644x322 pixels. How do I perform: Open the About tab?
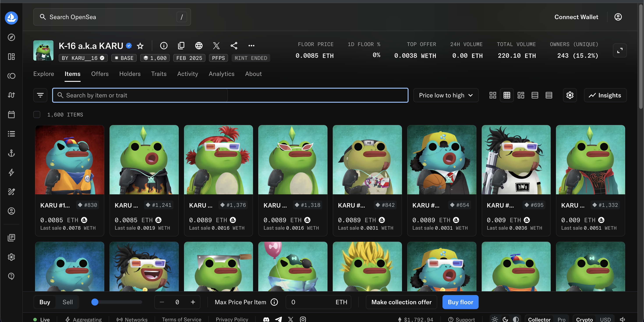pos(253,74)
